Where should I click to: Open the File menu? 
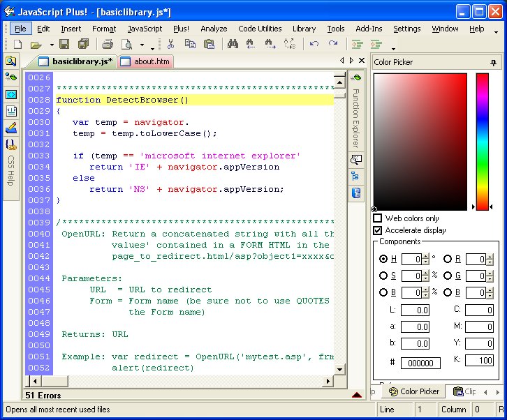[x=20, y=29]
